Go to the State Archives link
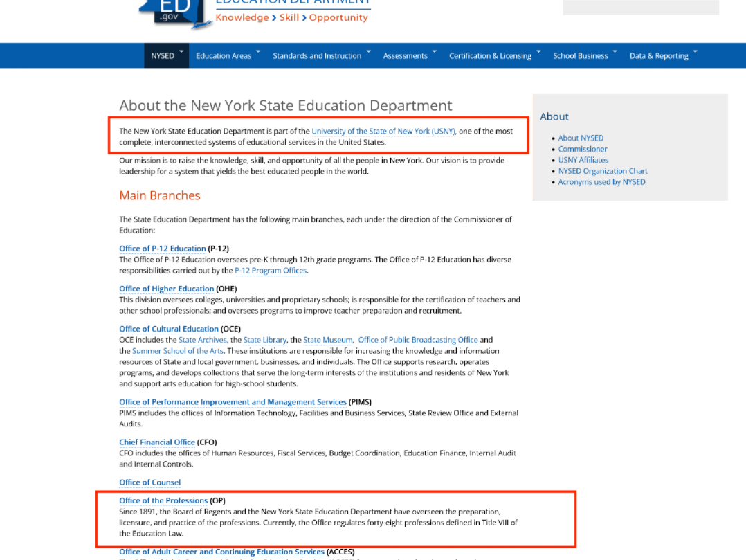Image resolution: width=746 pixels, height=560 pixels. pos(203,340)
